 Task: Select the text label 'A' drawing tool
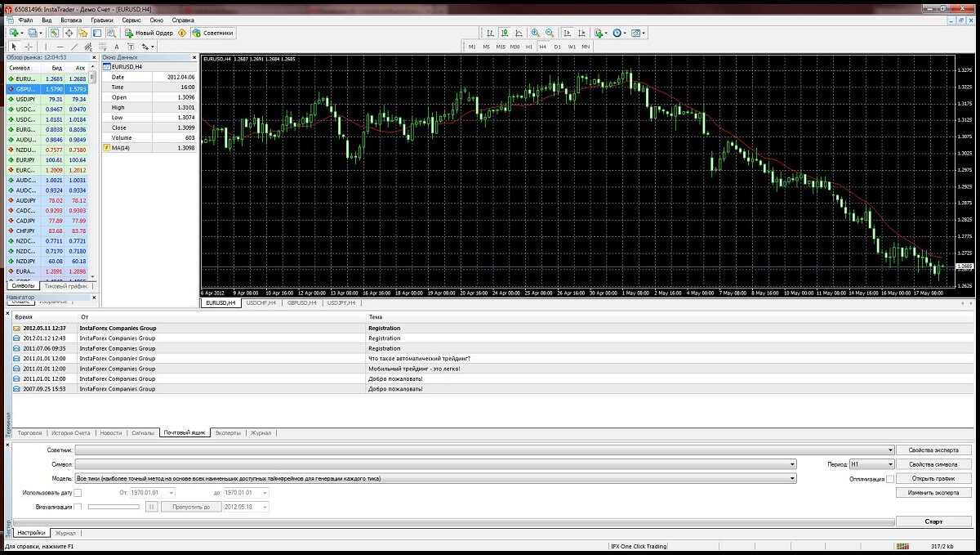[117, 47]
